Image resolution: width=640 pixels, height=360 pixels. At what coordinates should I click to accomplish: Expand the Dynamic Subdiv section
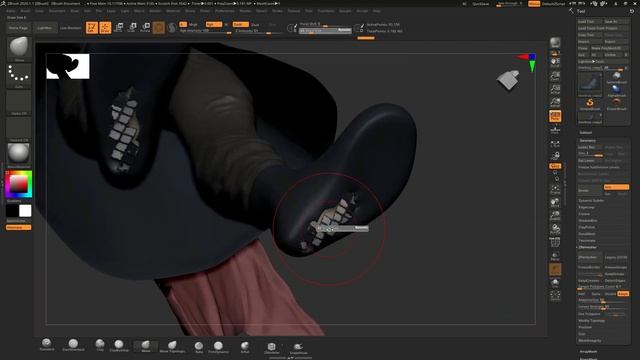point(591,200)
